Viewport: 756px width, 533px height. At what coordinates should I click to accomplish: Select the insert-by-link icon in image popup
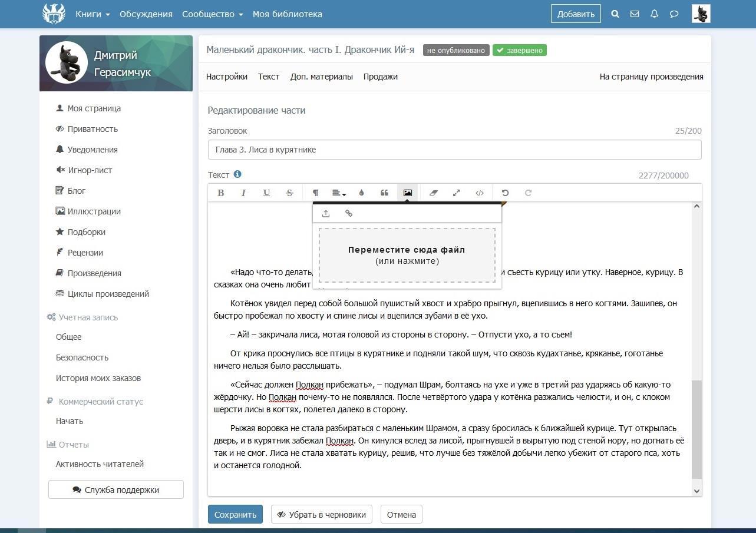point(349,213)
